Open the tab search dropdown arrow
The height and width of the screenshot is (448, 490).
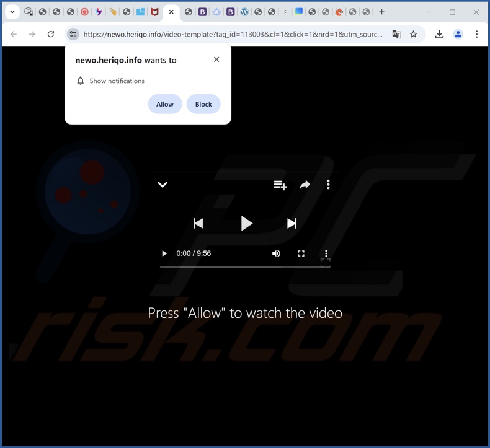coord(12,12)
